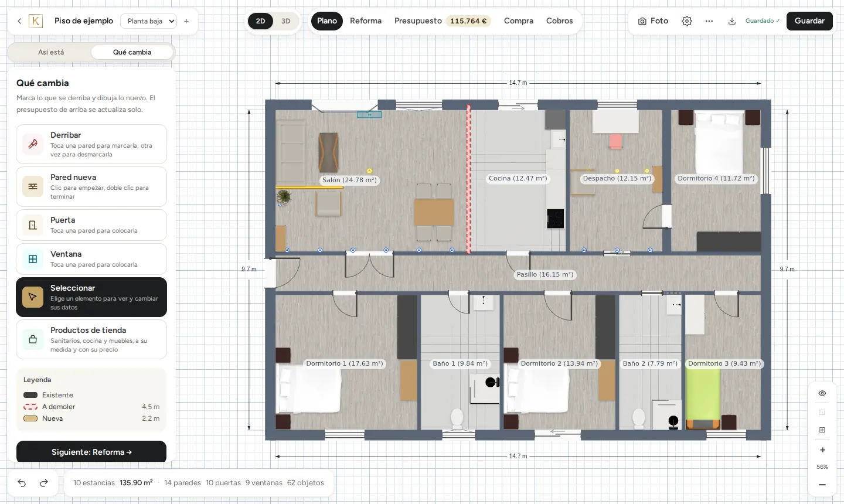Continue with Siguiente: Reforma

click(x=91, y=452)
